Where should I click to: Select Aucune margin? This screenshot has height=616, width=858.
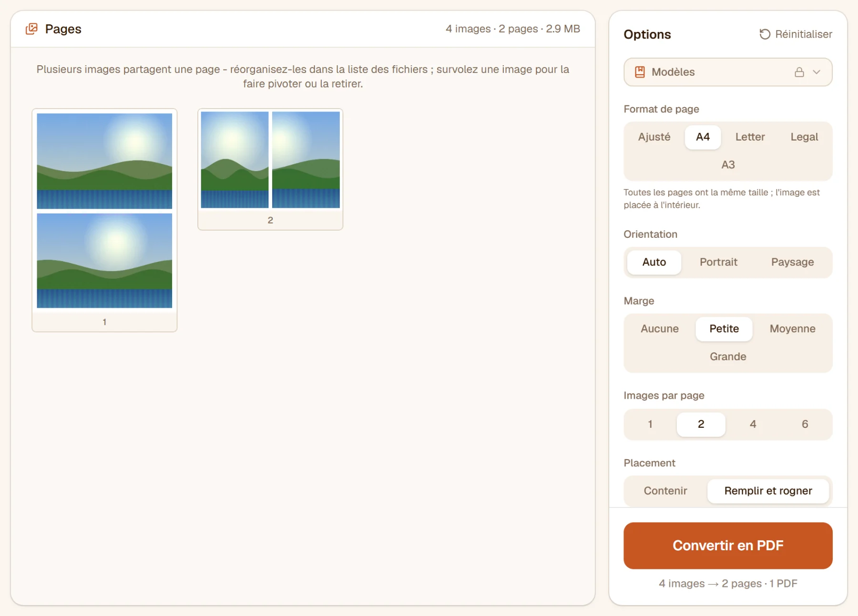(x=659, y=329)
